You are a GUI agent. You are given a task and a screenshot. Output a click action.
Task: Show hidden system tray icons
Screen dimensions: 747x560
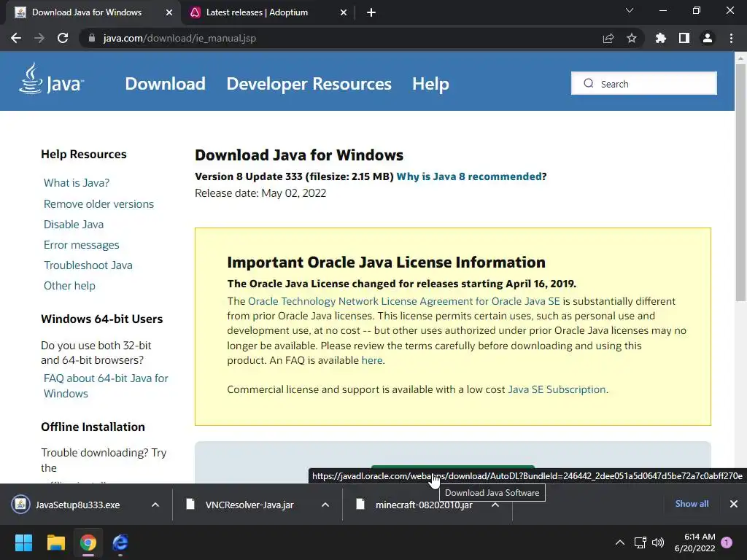pyautogui.click(x=620, y=542)
